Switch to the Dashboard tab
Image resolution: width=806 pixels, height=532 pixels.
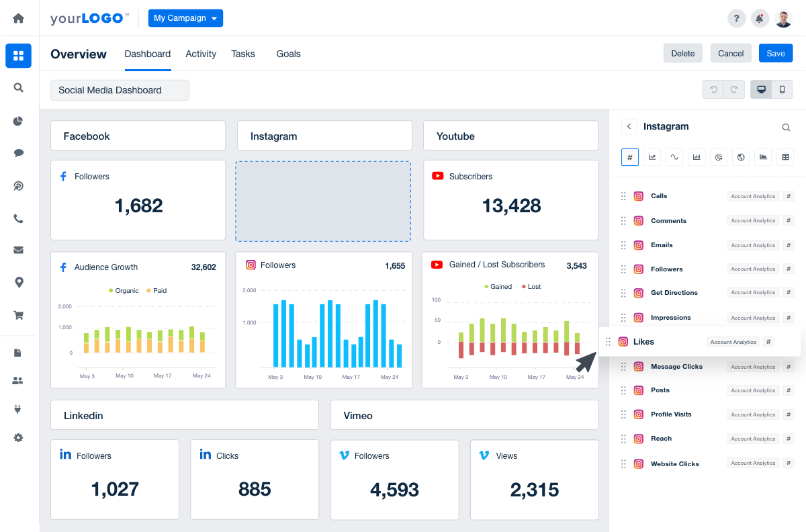(148, 54)
